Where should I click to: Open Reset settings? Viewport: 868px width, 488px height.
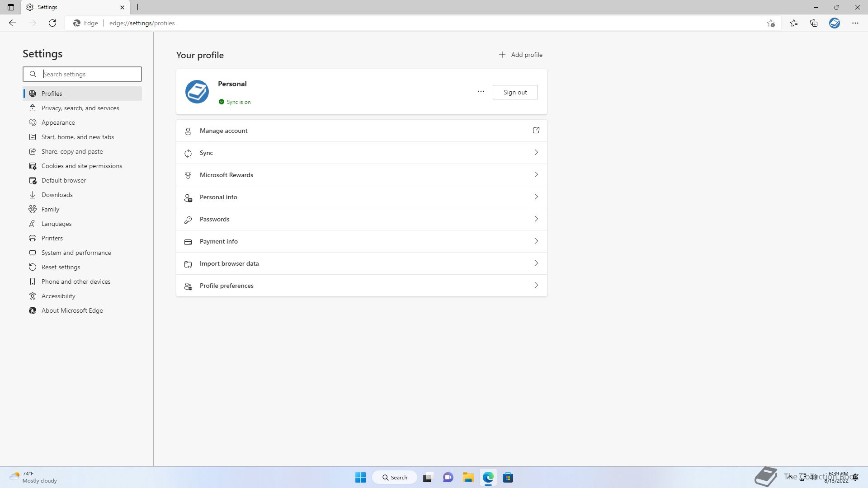click(82, 267)
